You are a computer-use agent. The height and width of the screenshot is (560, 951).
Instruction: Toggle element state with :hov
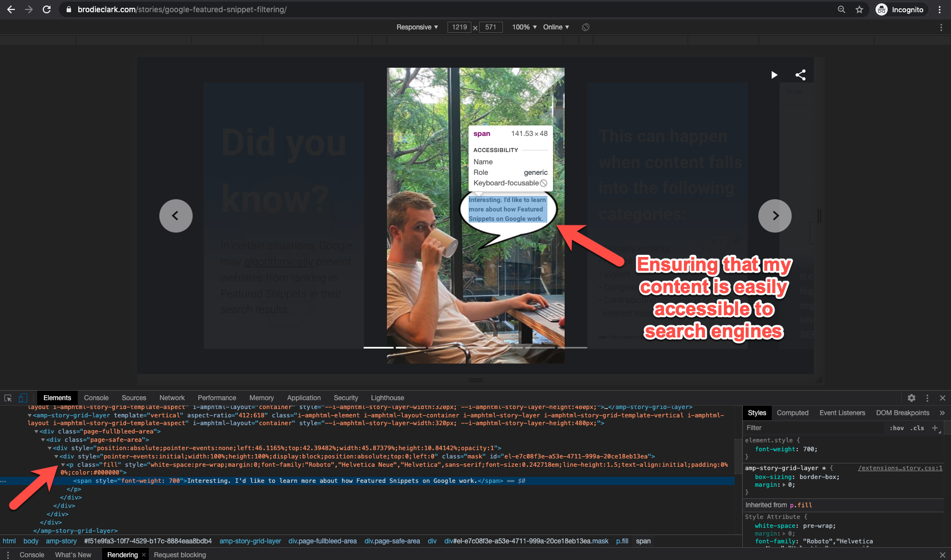pyautogui.click(x=897, y=428)
